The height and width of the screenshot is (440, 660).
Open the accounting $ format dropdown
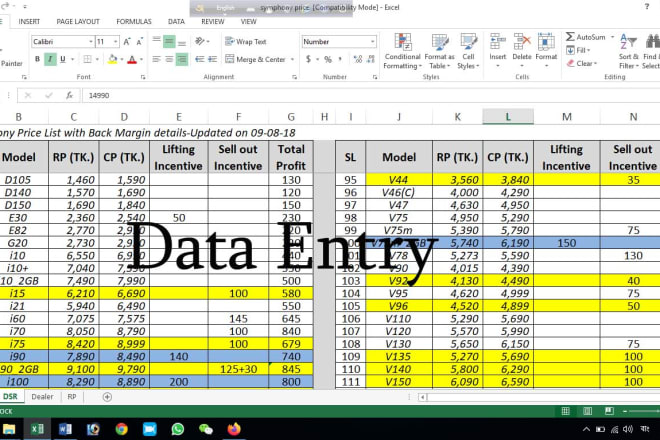click(318, 59)
